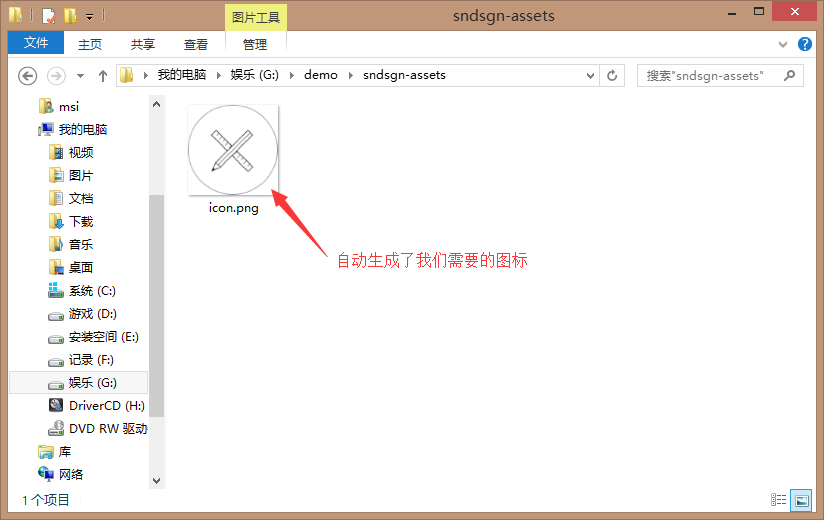Open msi in the navigation pane
Image resolution: width=824 pixels, height=520 pixels.
69,107
